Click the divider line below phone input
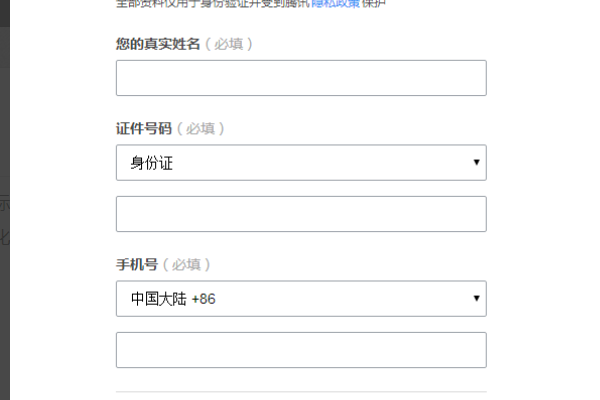The image size is (600, 400). tap(300, 391)
